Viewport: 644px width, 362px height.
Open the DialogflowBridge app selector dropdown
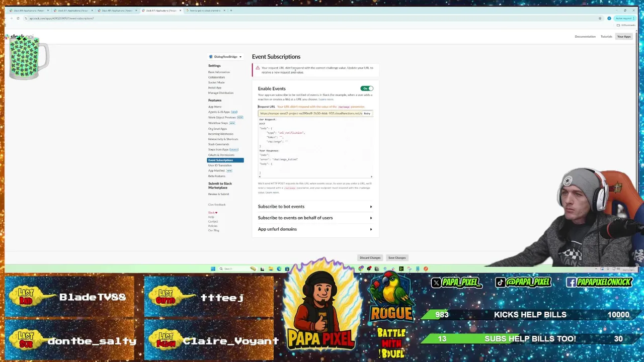[225, 57]
